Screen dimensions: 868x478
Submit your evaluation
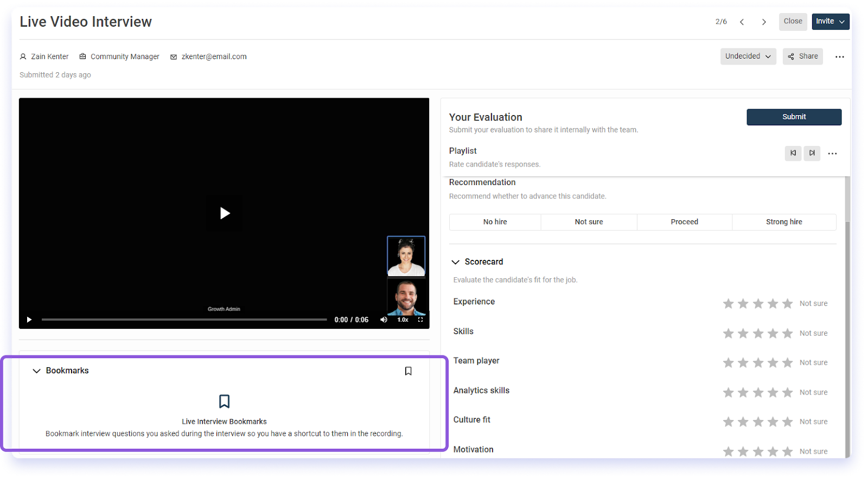[794, 117]
